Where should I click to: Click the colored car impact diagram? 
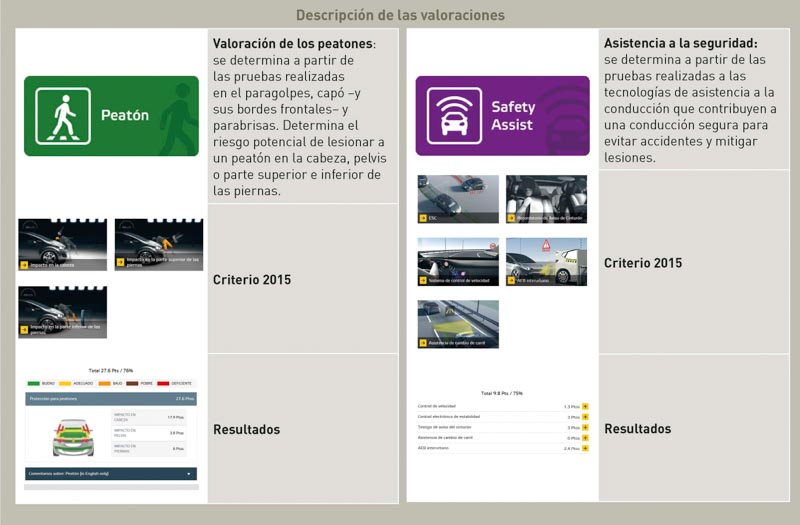coord(73,437)
